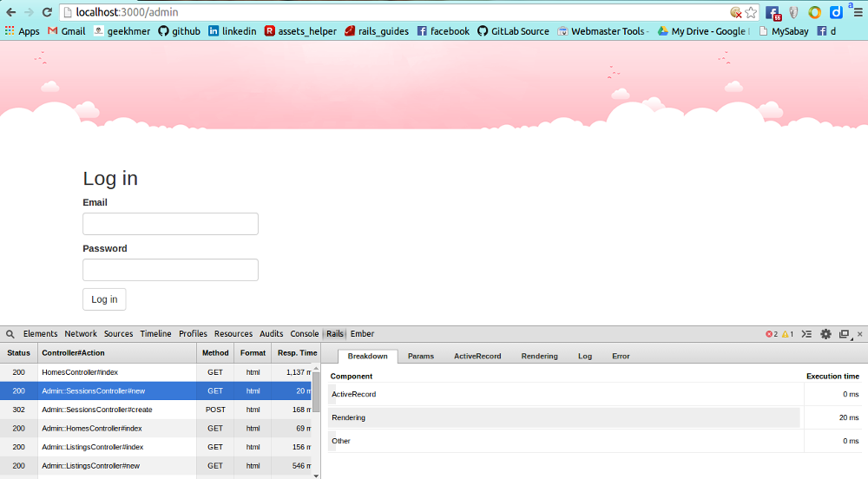Click the request list scroll down arrow

(316, 476)
